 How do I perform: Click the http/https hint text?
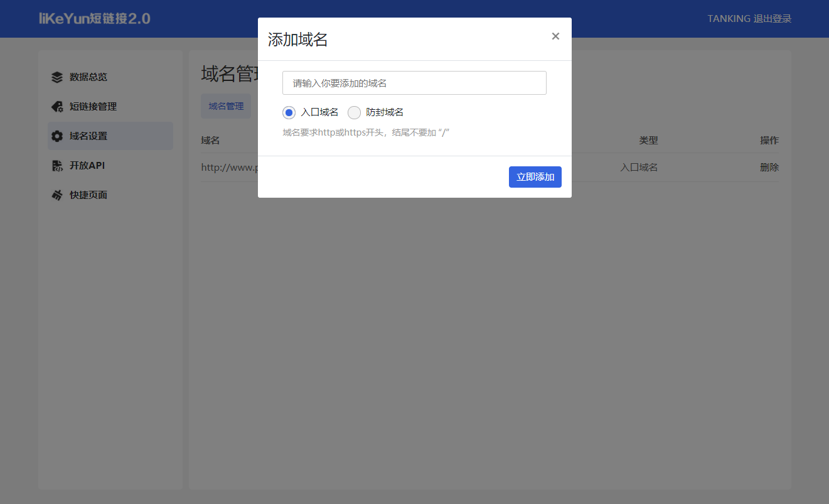[366, 133]
